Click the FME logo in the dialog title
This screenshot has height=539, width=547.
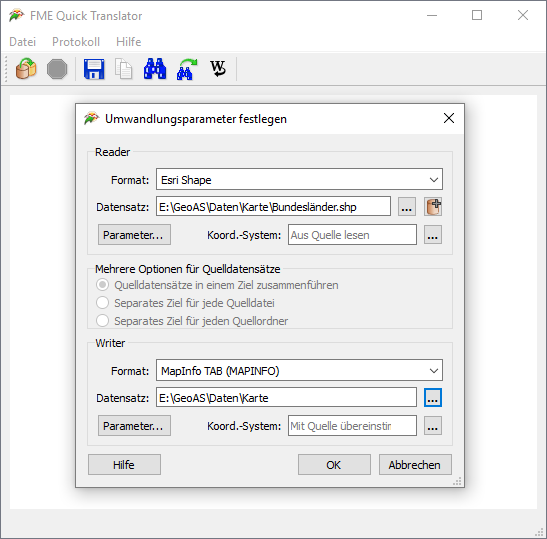tap(91, 119)
